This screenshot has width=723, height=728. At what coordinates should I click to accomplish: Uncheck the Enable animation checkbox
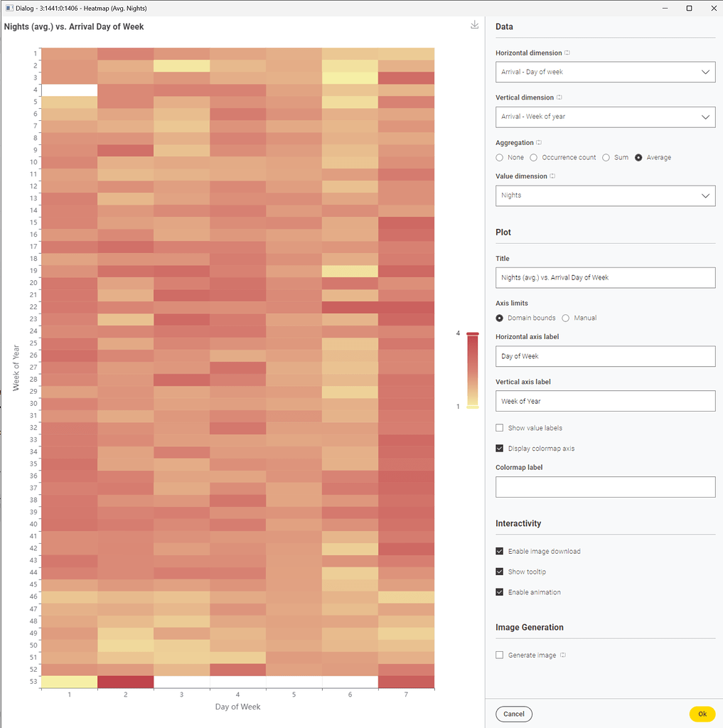499,591
